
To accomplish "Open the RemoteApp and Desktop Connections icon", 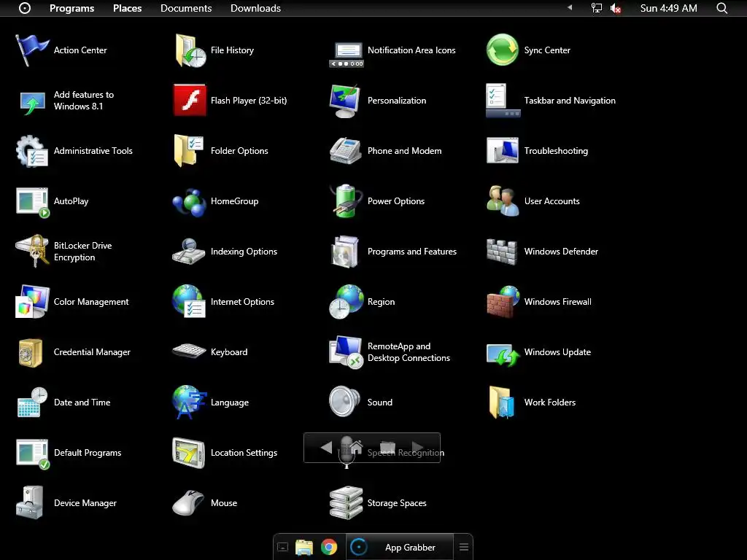I will (x=345, y=352).
